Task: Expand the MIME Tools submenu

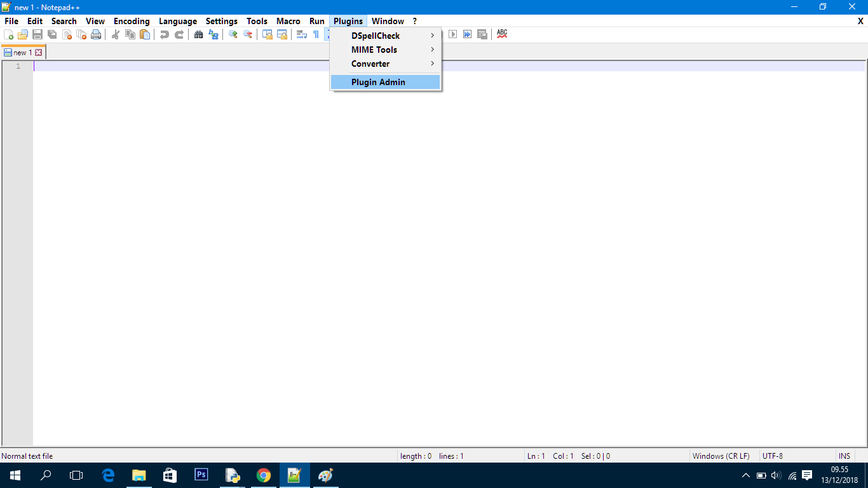Action: pos(385,50)
